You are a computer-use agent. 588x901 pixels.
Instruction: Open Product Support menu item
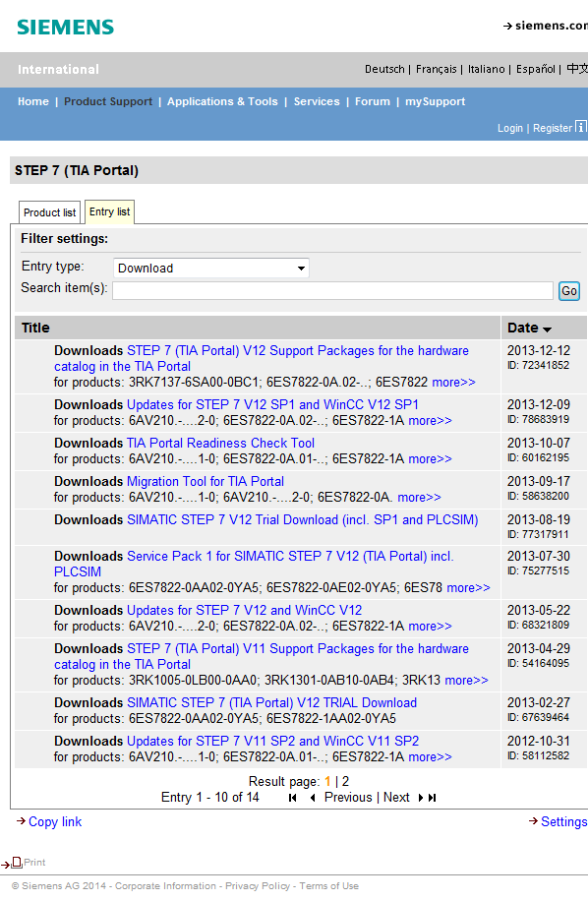tap(108, 101)
